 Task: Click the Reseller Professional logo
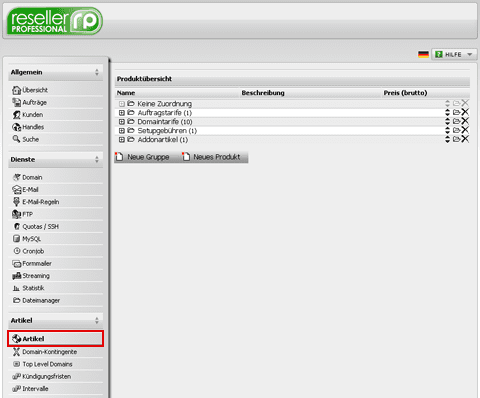55,21
